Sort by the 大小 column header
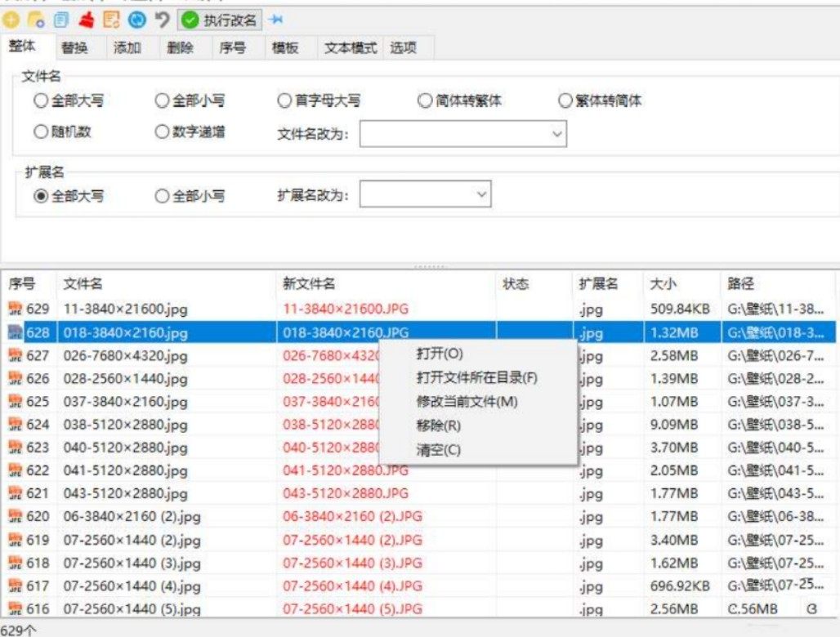Screen dimensions: 840x637 (662, 284)
